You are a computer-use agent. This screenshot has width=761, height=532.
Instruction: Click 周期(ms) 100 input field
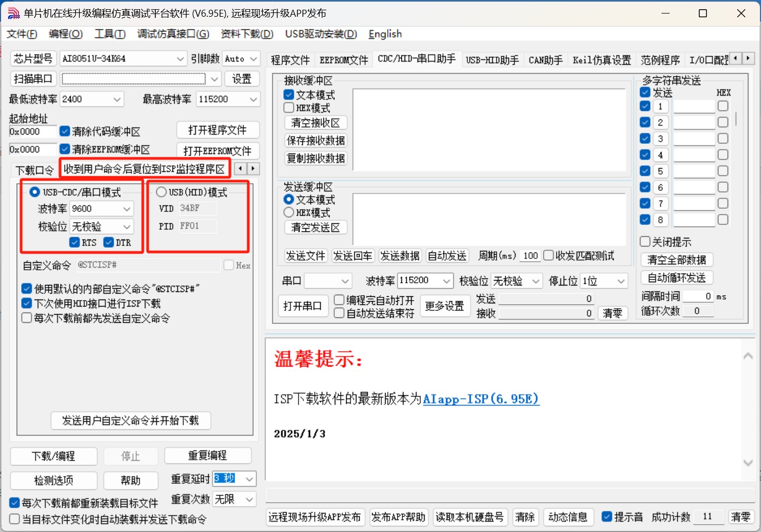click(531, 256)
